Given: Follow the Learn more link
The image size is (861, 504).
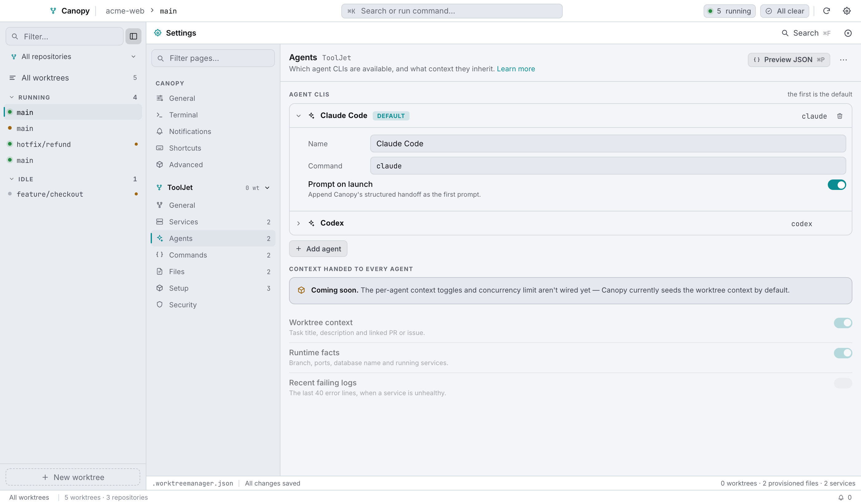Looking at the screenshot, I should coord(516,69).
